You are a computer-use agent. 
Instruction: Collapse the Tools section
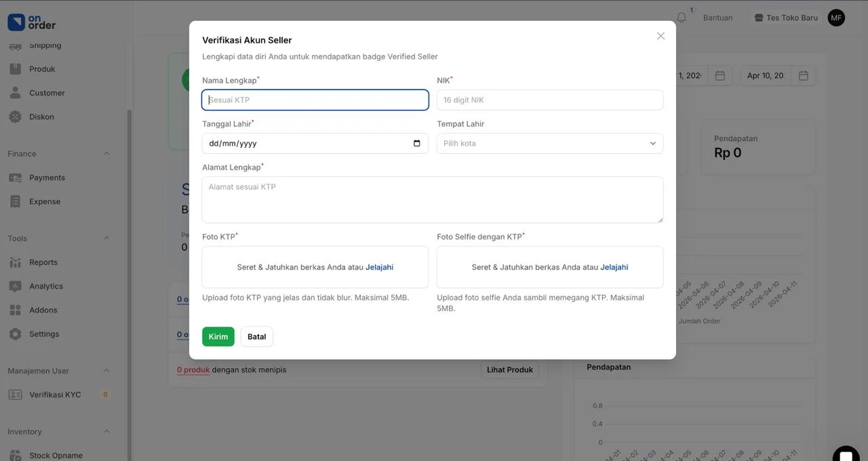106,239
